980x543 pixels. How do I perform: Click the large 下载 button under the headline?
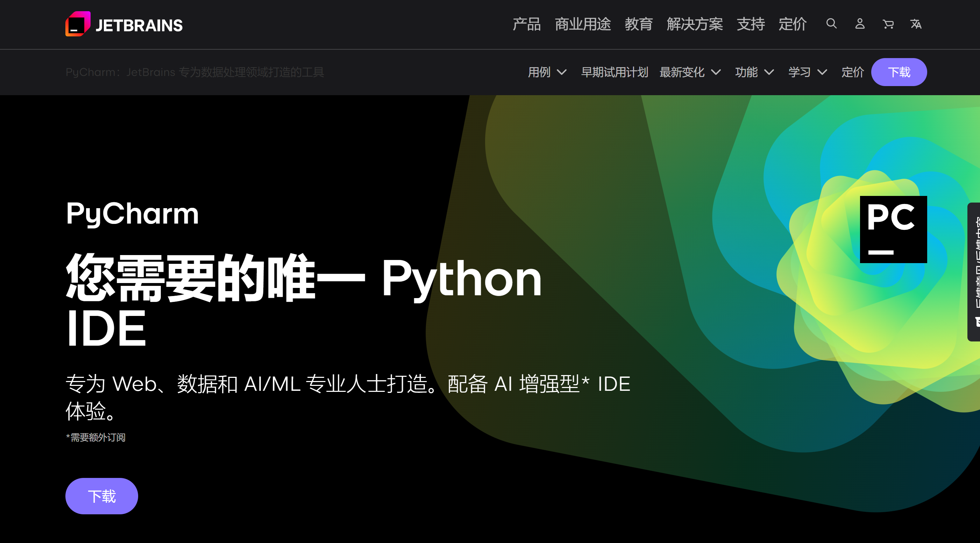tap(101, 496)
